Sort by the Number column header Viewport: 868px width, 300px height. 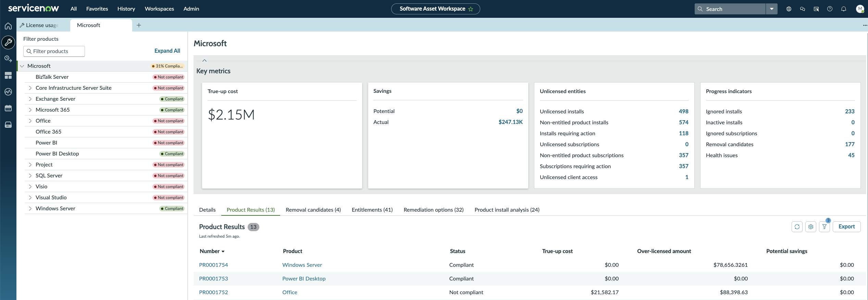click(x=212, y=251)
